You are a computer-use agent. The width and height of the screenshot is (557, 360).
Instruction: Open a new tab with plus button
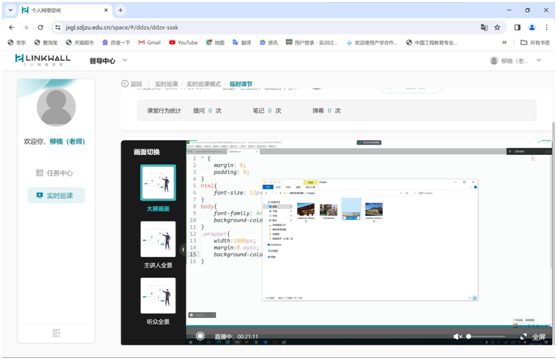point(120,10)
